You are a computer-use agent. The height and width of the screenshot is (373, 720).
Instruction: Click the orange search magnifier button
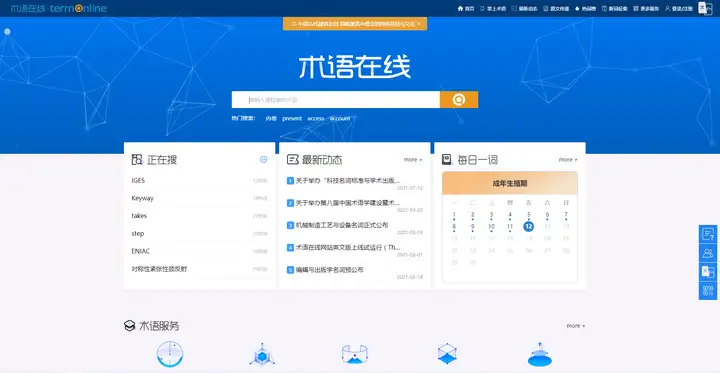point(459,100)
